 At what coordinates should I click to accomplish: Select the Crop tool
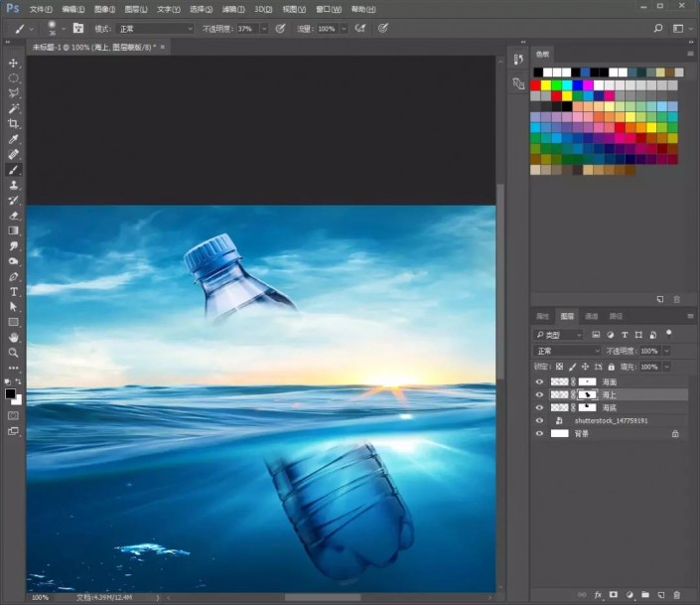coord(13,124)
